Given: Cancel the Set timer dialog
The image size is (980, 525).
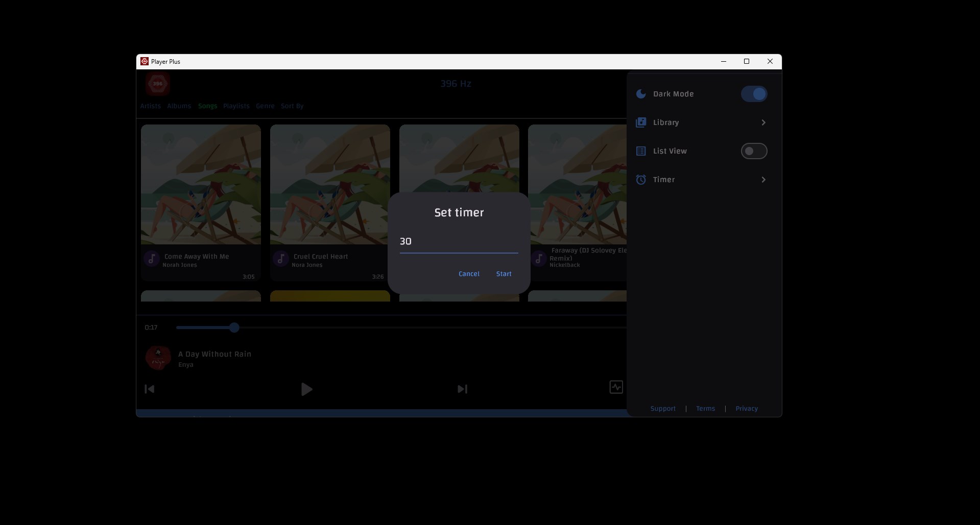Looking at the screenshot, I should click(x=469, y=274).
